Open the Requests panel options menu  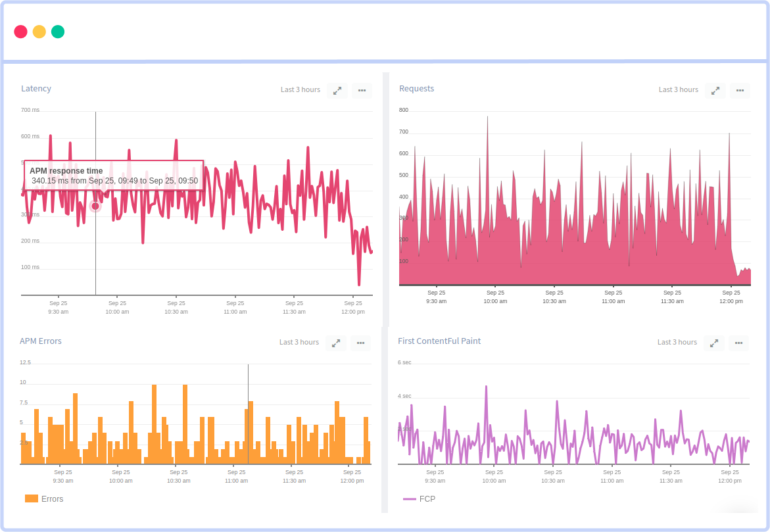(x=739, y=90)
